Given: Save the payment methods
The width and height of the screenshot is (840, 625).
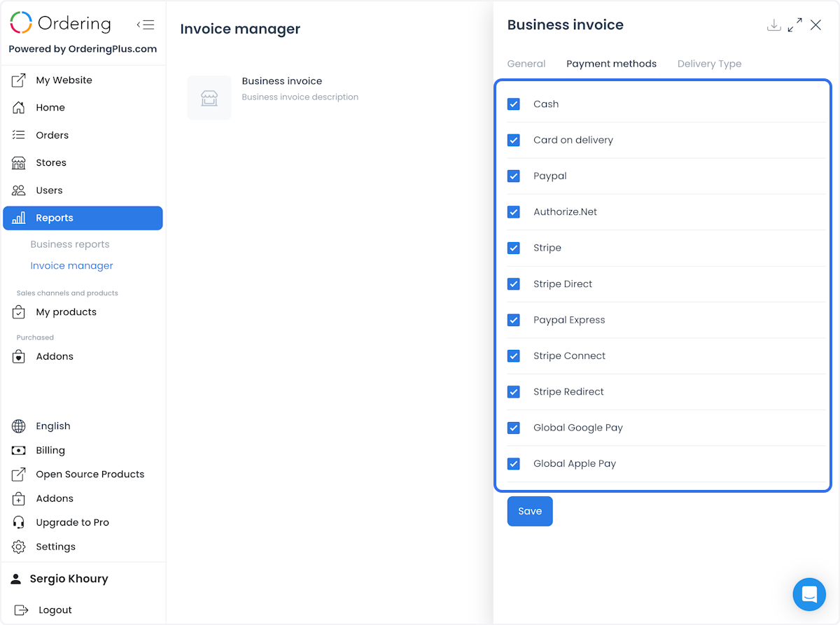Looking at the screenshot, I should pos(530,511).
